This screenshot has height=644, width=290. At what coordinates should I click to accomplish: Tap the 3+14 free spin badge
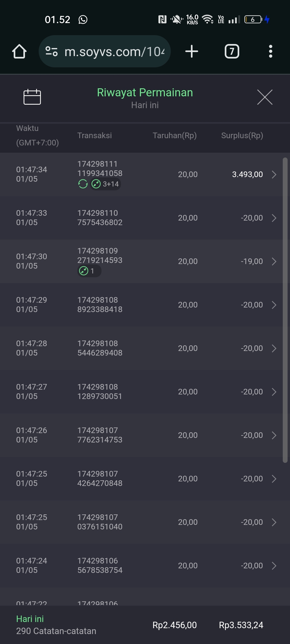click(x=106, y=184)
